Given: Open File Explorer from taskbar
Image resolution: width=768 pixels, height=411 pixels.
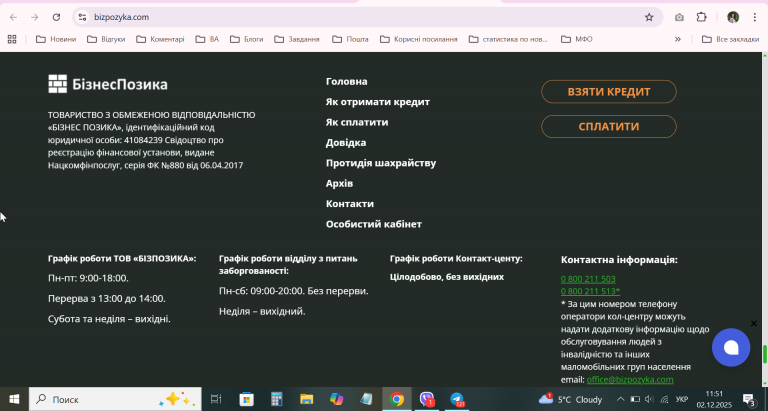Looking at the screenshot, I should click(x=307, y=399).
